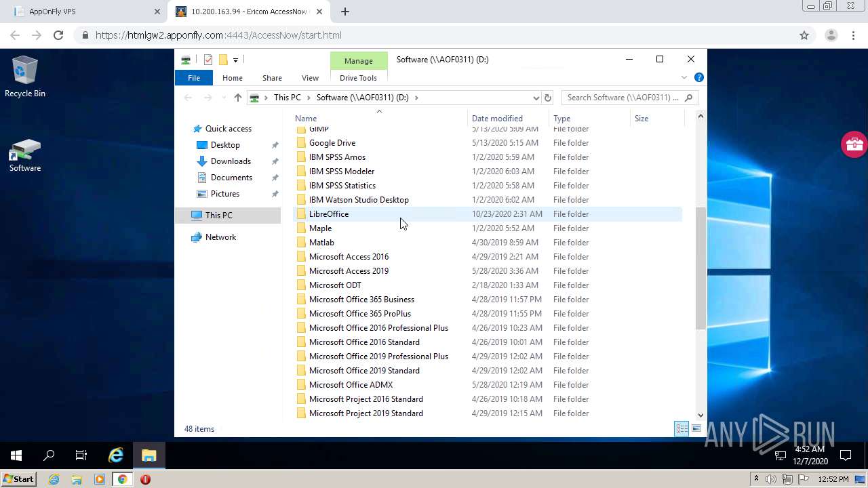
Task: Select Desktop in the navigation pane
Action: coord(225,145)
